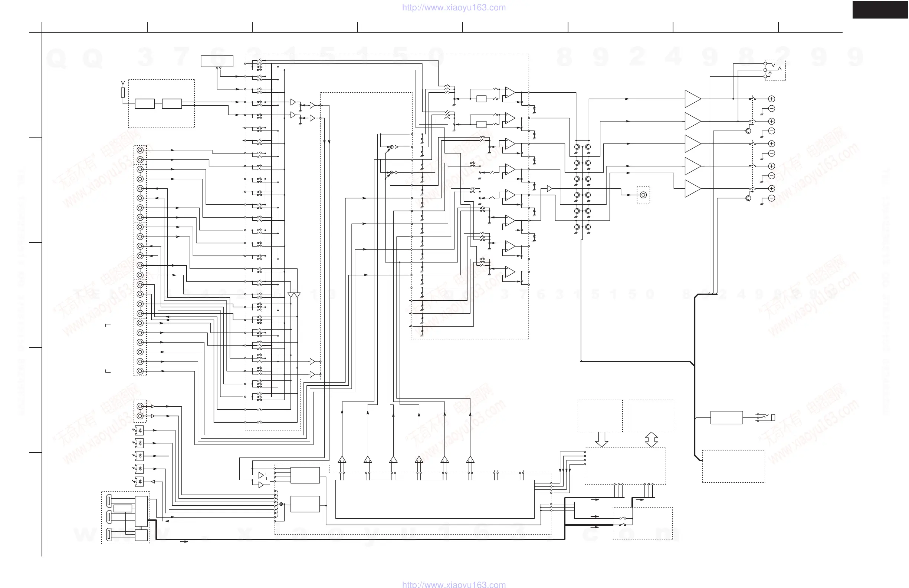Click the solid black rectangle in page corner
909x588 pixels.
click(881, 10)
